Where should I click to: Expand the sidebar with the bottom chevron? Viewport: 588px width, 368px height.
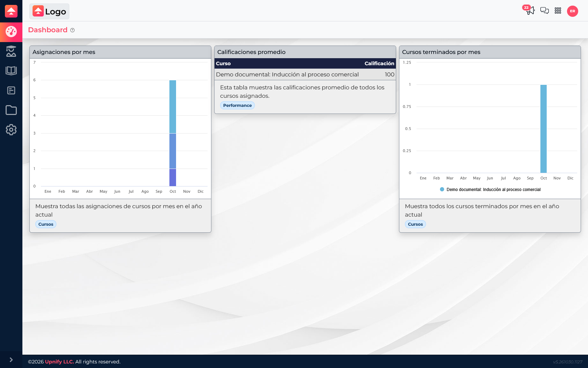tap(11, 360)
